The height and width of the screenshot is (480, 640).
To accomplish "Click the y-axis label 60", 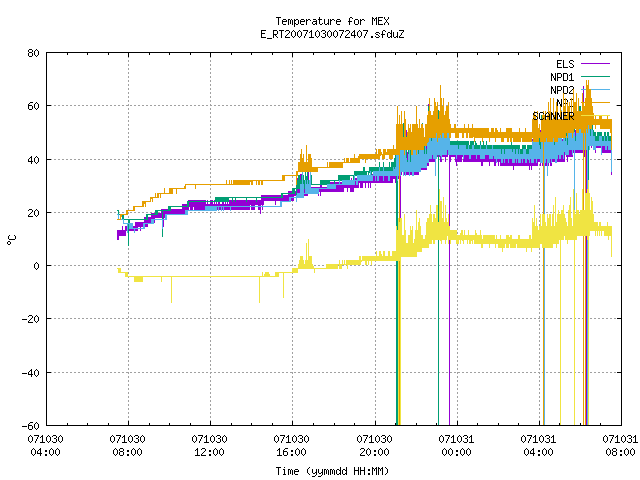I will pos(33,107).
